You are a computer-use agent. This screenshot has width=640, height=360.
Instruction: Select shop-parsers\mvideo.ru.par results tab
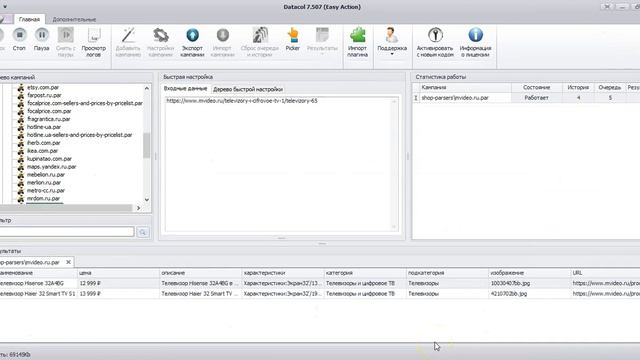coord(30,262)
